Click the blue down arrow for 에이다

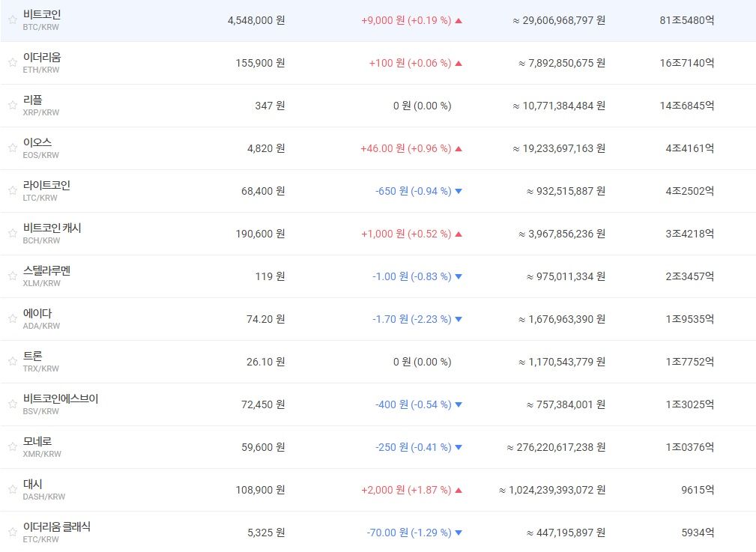pos(459,319)
